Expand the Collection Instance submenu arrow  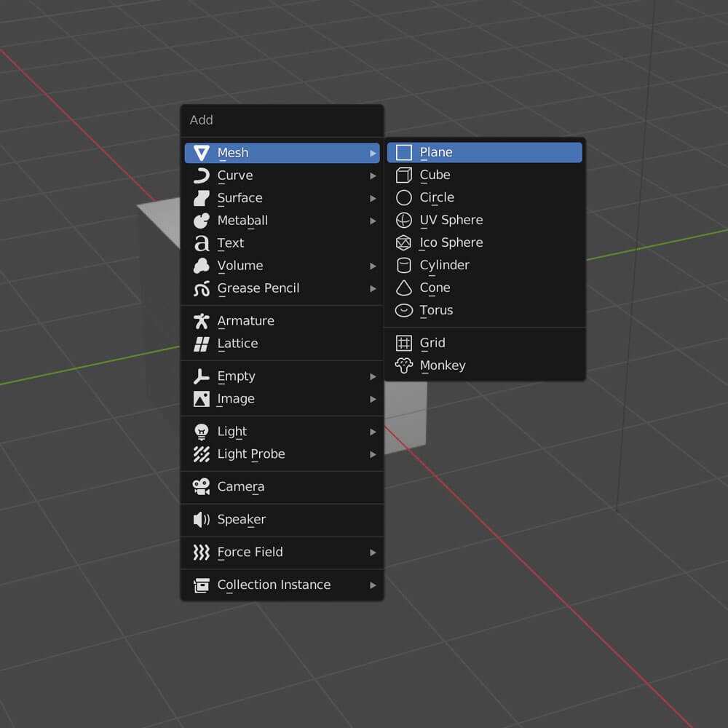tap(373, 585)
